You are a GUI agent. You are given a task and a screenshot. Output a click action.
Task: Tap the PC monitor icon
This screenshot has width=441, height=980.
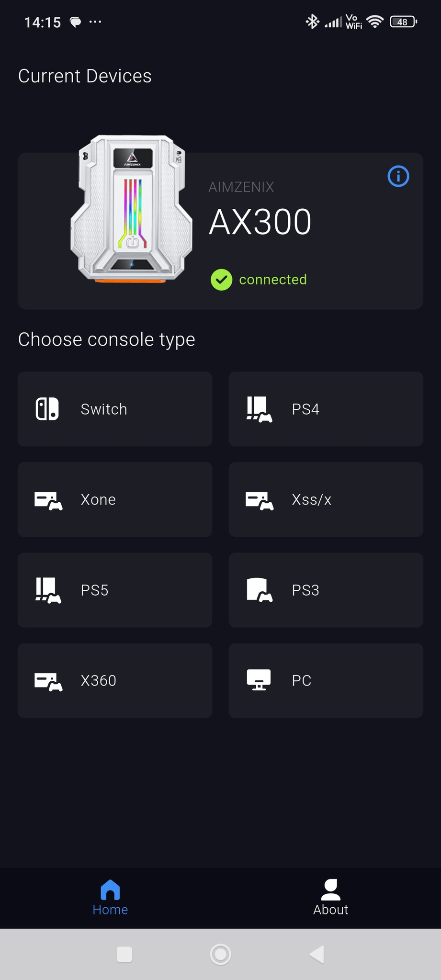[x=259, y=680]
